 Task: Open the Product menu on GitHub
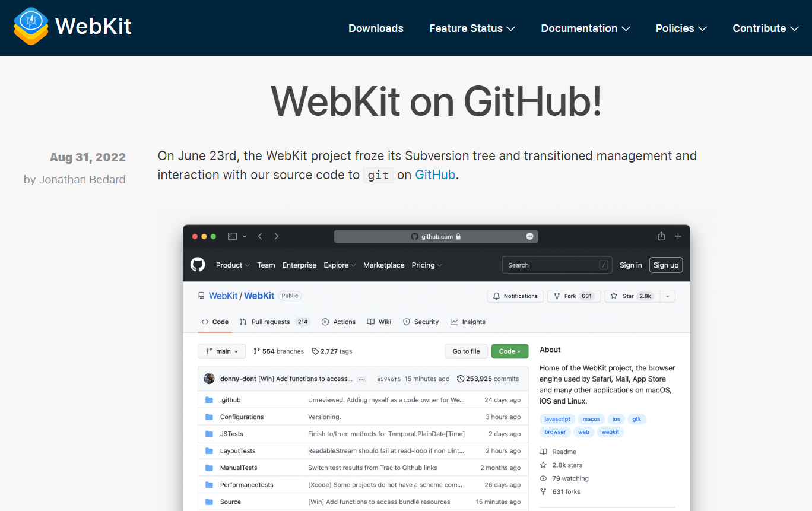pos(233,265)
